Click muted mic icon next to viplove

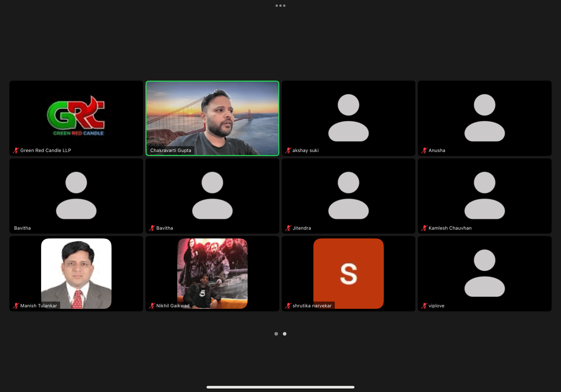(x=424, y=306)
